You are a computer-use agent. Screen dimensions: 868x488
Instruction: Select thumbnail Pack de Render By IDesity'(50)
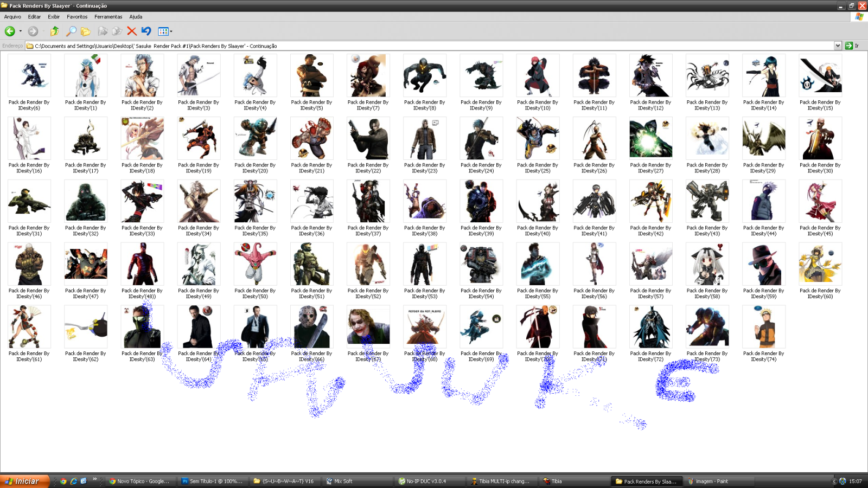(256, 264)
